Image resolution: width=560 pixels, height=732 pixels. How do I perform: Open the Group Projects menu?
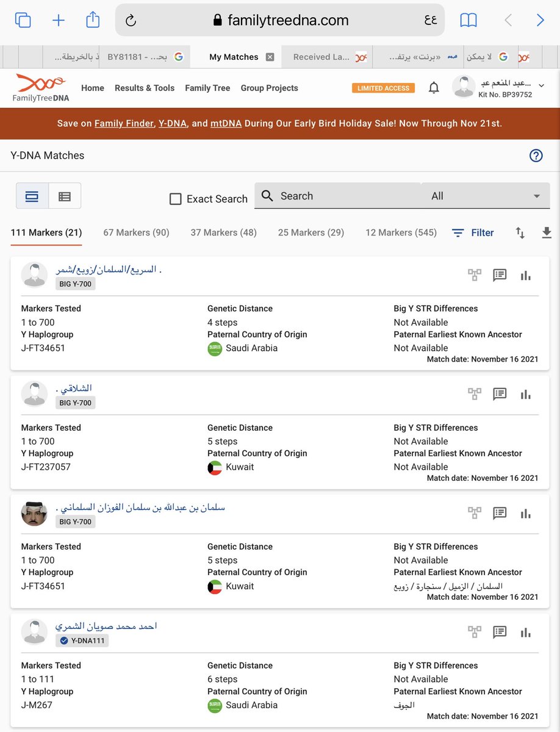tap(270, 88)
